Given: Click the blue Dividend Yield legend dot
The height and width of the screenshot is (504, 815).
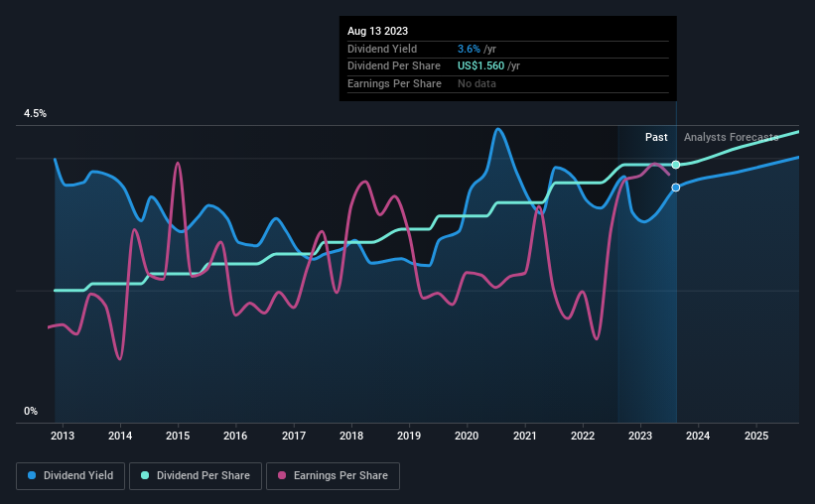Looking at the screenshot, I should pyautogui.click(x=32, y=475).
